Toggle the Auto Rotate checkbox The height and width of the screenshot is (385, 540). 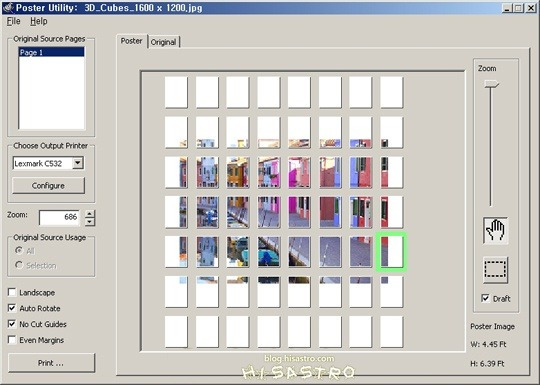(x=12, y=308)
